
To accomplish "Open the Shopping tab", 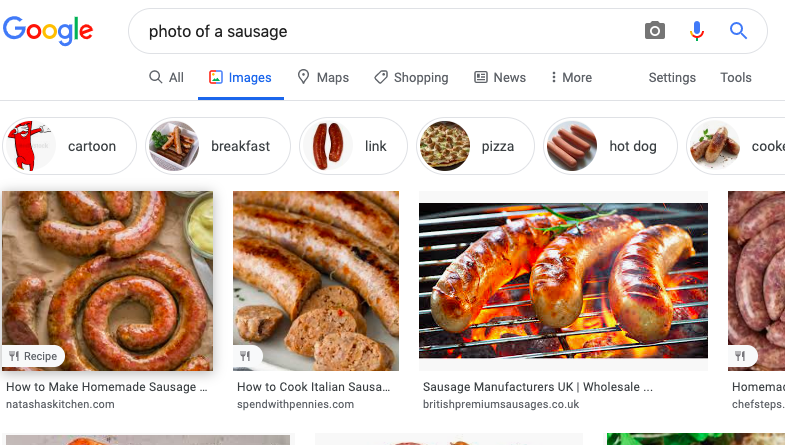I will (x=411, y=77).
